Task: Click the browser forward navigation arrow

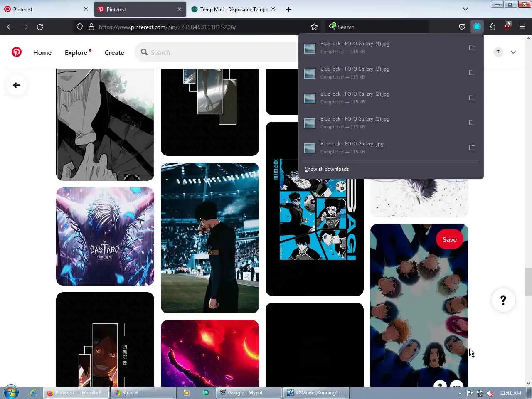Action: [25, 27]
